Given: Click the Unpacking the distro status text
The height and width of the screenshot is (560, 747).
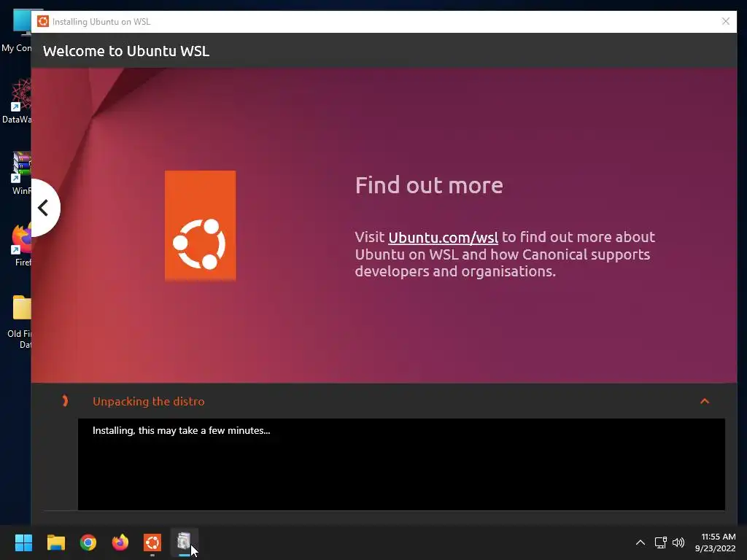Looking at the screenshot, I should (x=149, y=402).
